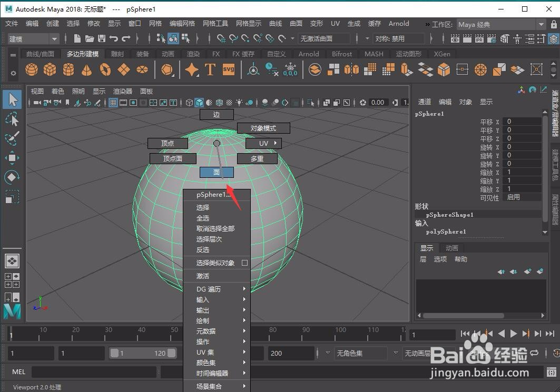Toggle smooth shade all in viewport

tap(199, 103)
